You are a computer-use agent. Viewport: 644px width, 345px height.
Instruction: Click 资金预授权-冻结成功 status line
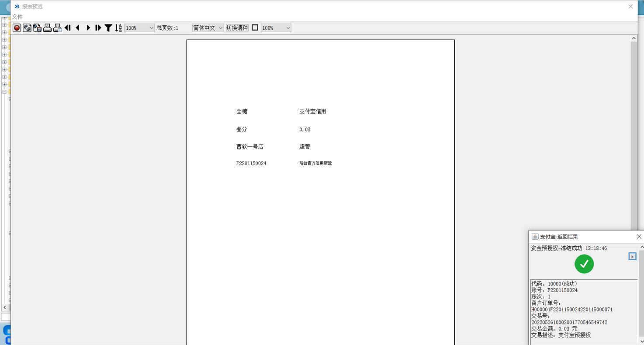coord(569,248)
